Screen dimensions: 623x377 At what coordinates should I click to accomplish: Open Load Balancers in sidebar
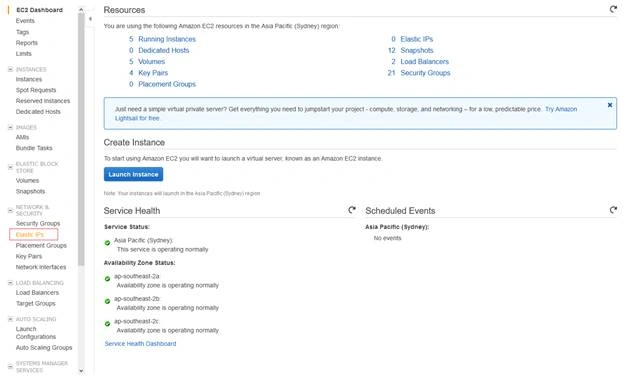tap(37, 292)
